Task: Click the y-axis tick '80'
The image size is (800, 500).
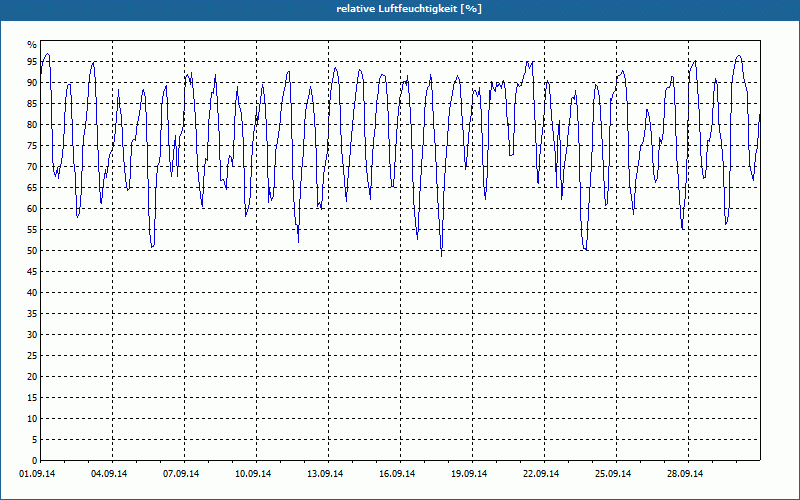Action: pos(32,124)
